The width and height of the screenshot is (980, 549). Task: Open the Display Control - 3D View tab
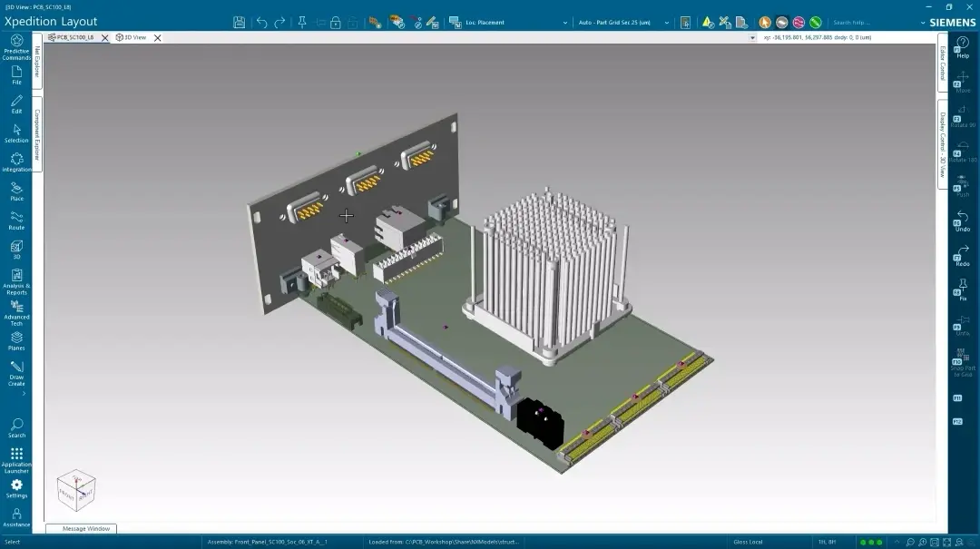[x=943, y=144]
